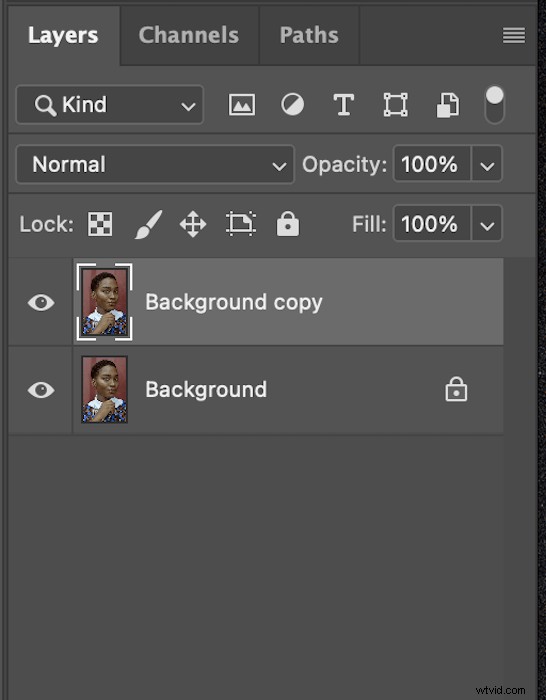
Task: Lock image pixels brush icon
Action: point(148,224)
